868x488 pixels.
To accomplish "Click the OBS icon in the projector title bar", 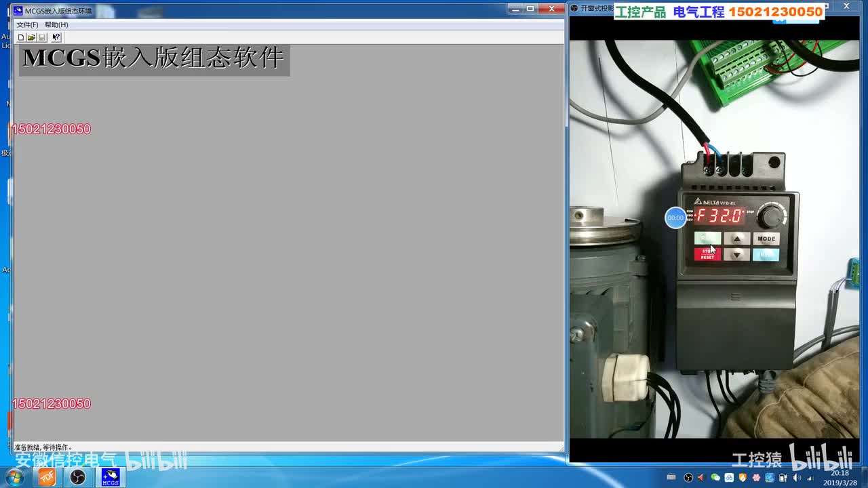I will [574, 8].
